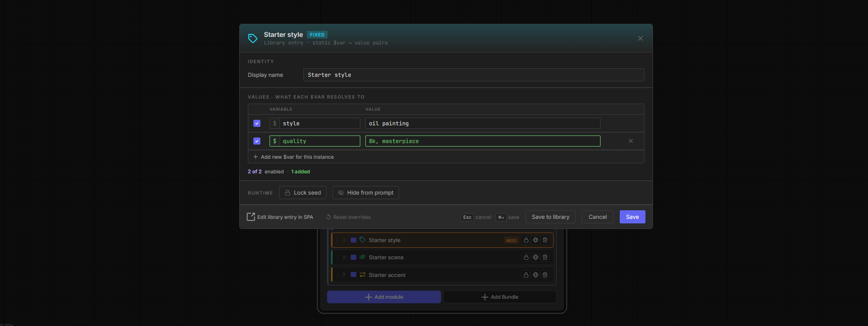
Task: Delete the Starter scene module
Action: click(x=545, y=257)
